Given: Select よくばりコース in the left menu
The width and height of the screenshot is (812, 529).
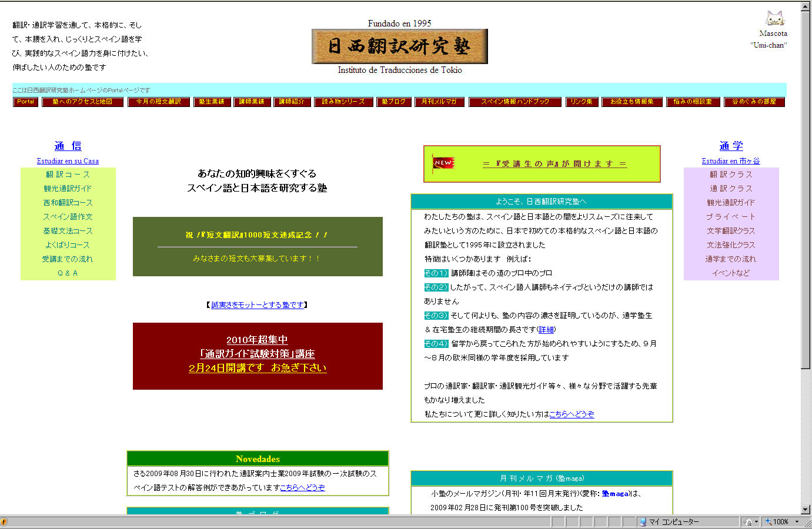Looking at the screenshot, I should tap(68, 245).
